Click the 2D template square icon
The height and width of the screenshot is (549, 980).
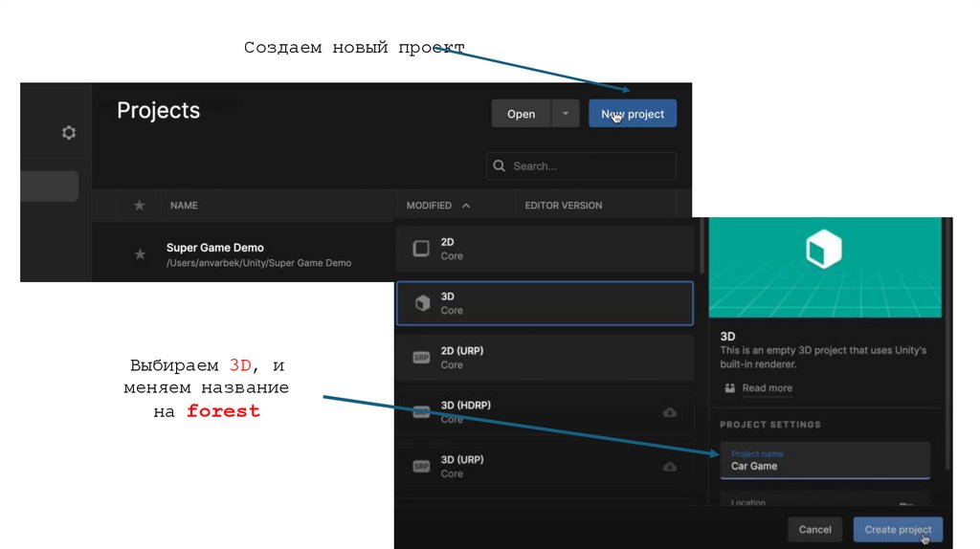pos(421,249)
